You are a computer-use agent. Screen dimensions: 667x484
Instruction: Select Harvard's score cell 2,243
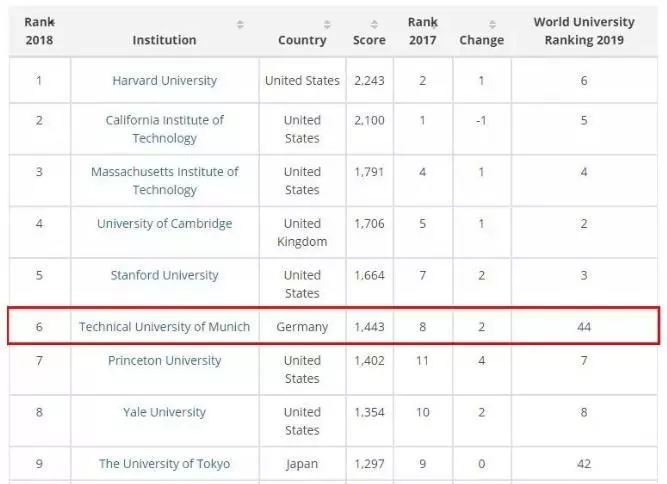tap(370, 80)
